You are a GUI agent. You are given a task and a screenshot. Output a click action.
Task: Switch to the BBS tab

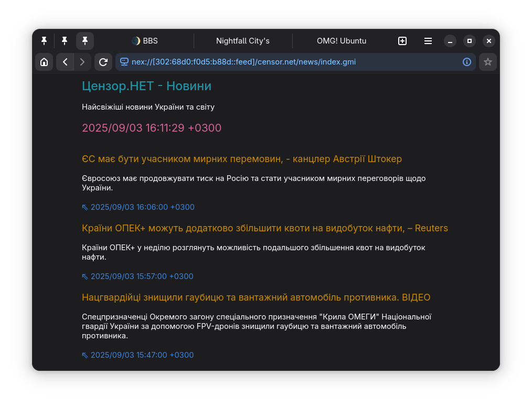[145, 41]
